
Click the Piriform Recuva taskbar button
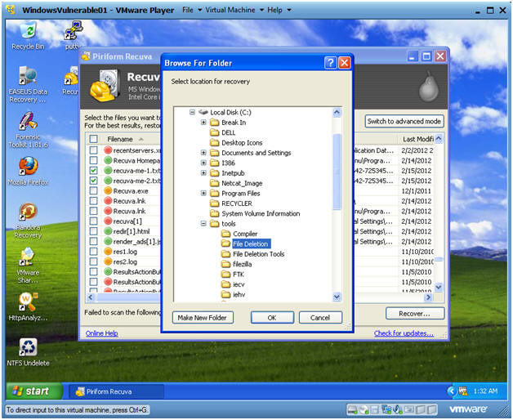(117, 391)
